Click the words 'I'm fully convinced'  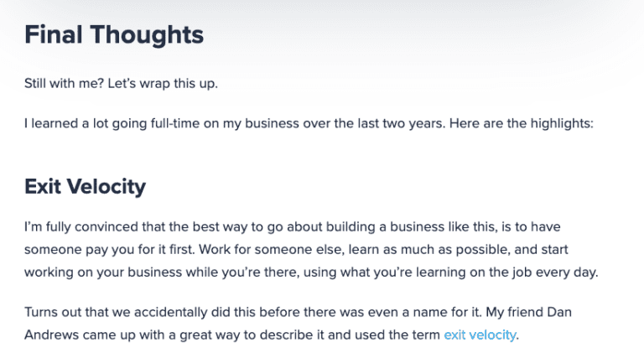pos(80,226)
